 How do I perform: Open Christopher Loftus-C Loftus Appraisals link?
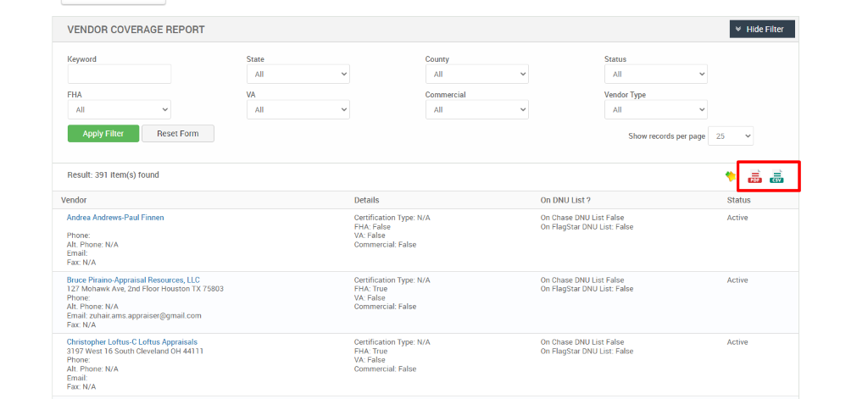point(131,342)
